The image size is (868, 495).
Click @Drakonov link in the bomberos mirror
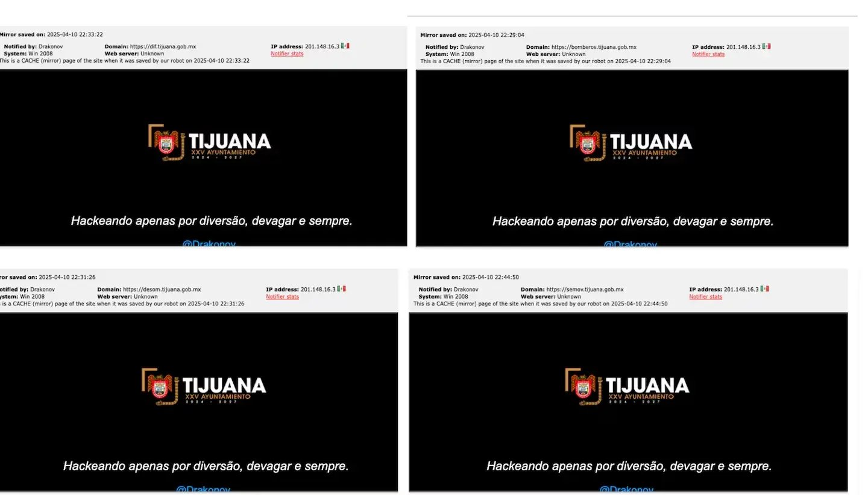point(630,244)
